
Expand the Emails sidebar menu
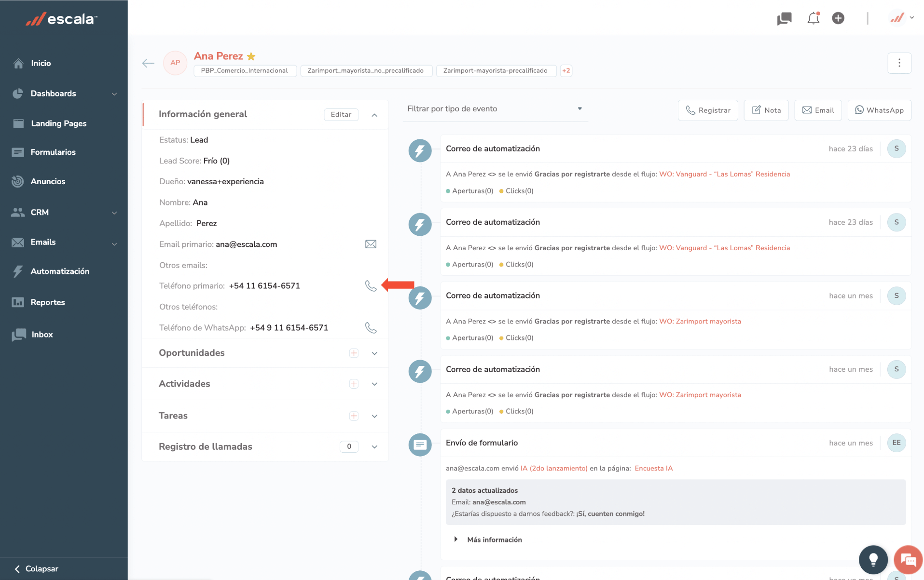point(64,243)
